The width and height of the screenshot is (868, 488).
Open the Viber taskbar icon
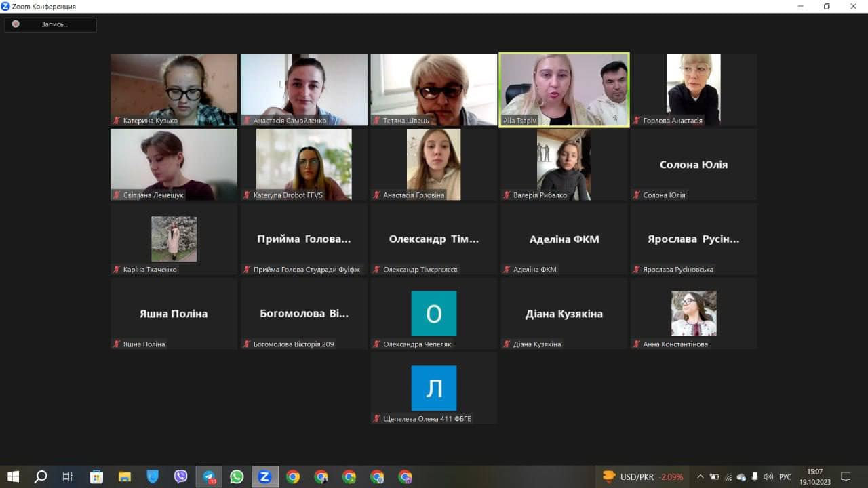coord(180,476)
